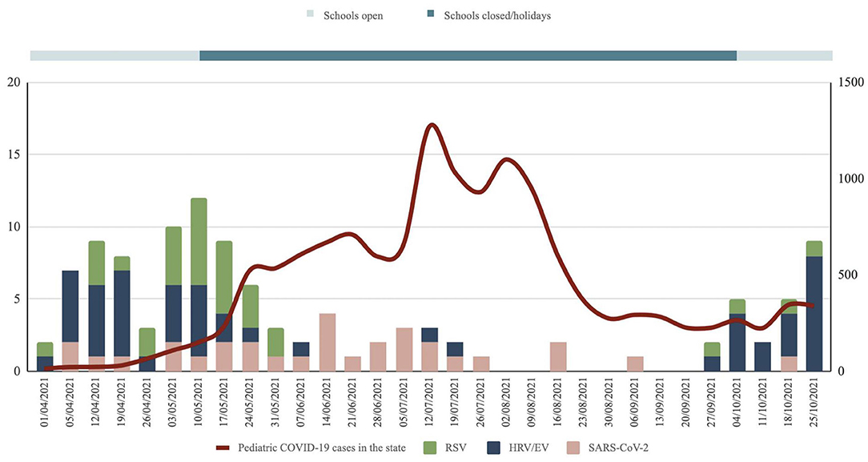Click the '1500' value on the right axis
Image resolution: width=868 pixels, height=462 pixels.
pos(851,82)
